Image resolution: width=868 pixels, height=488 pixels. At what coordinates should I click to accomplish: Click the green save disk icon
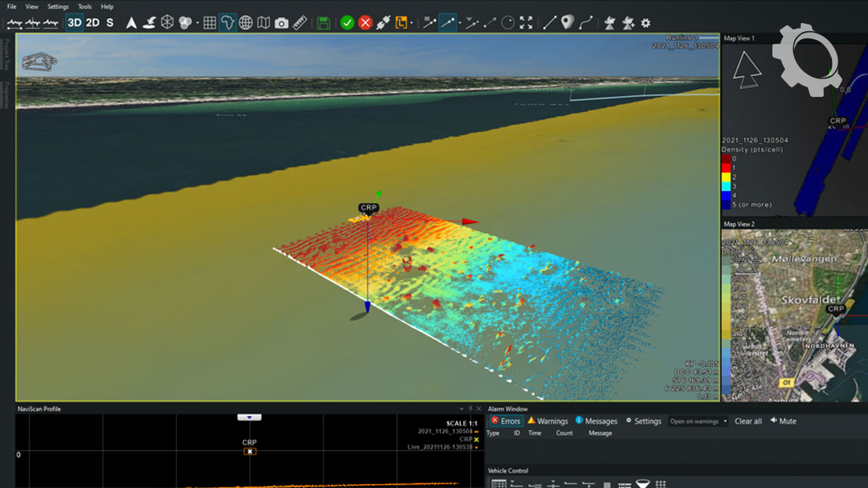(324, 23)
